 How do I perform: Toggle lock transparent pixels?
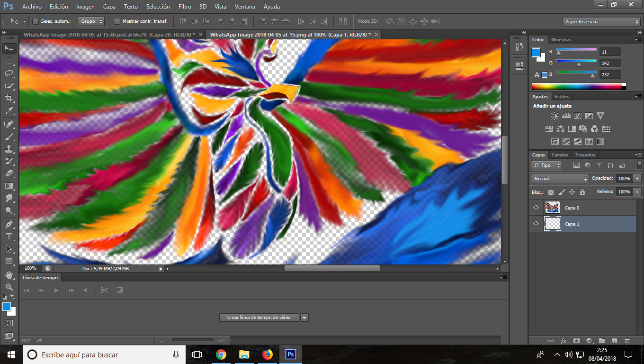point(551,192)
